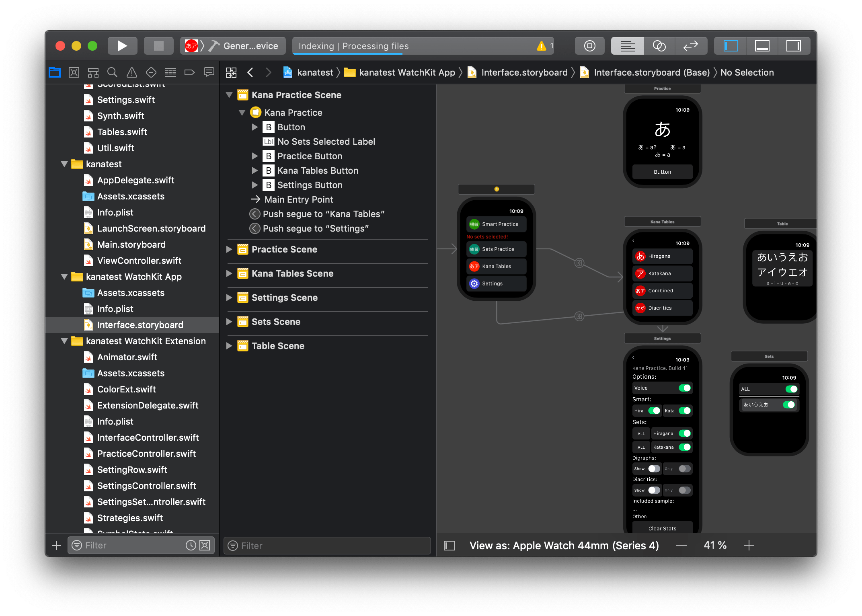The width and height of the screenshot is (862, 616).
Task: Click the zoom in plus button
Action: click(749, 545)
